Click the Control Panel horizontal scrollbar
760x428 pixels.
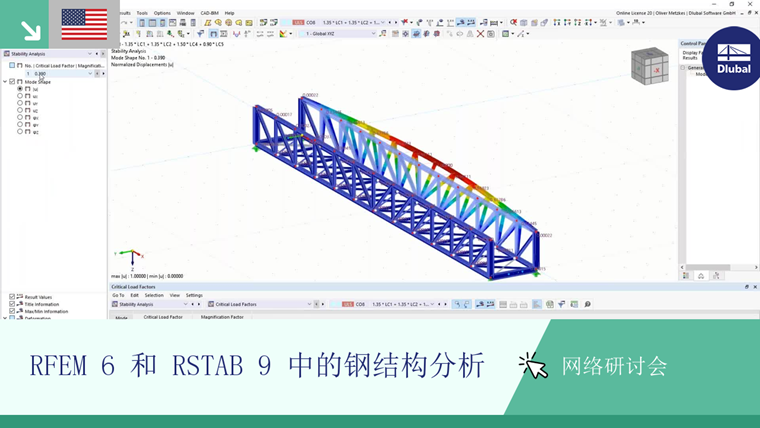[708, 267]
